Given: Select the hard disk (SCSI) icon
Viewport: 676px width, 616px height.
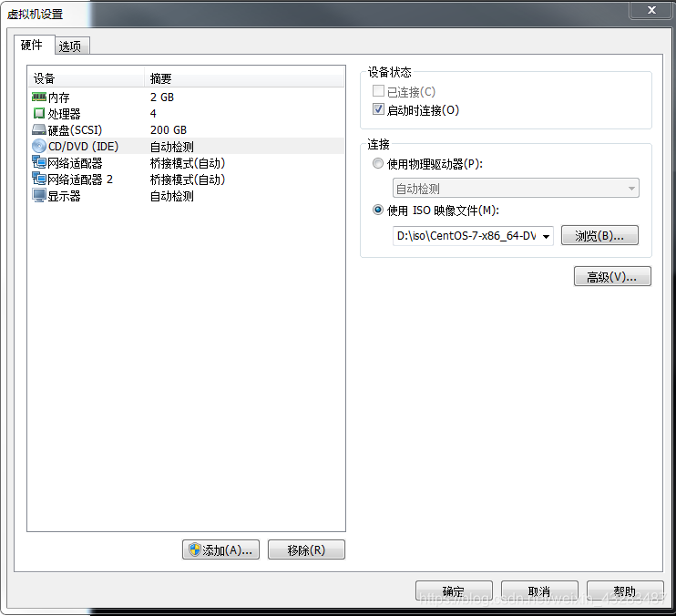Looking at the screenshot, I should 39,129.
